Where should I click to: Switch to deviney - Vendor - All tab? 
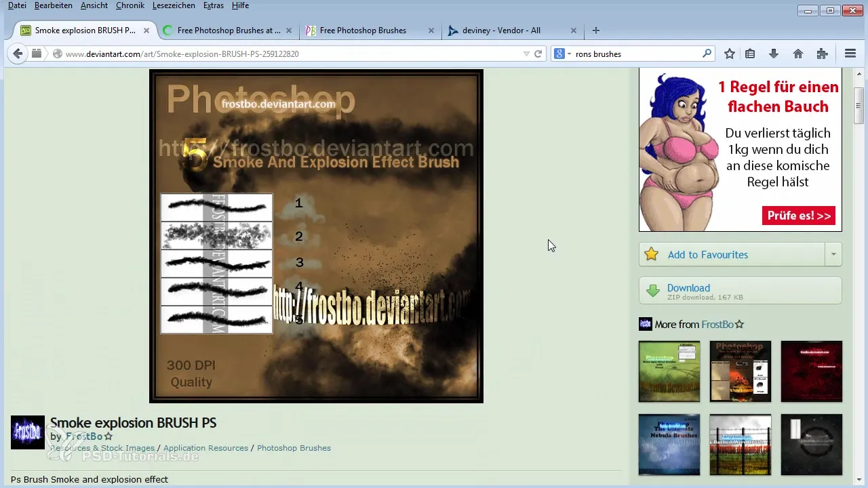[x=512, y=30]
